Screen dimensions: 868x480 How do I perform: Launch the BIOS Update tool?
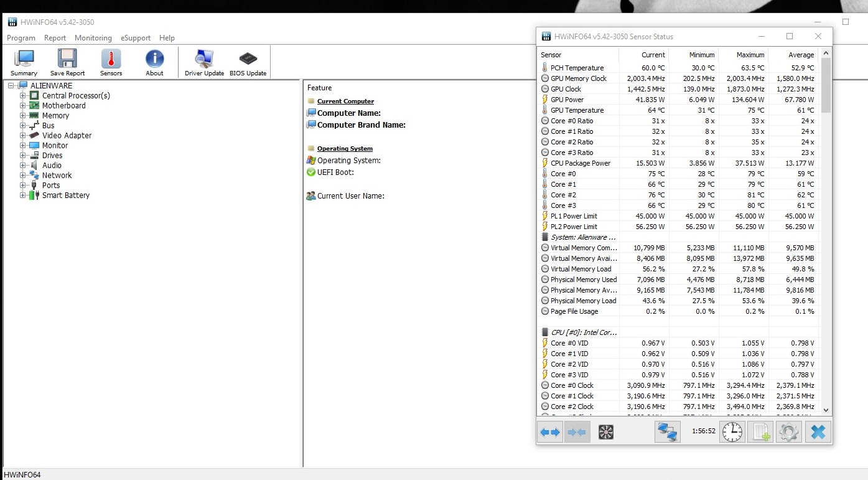(248, 63)
